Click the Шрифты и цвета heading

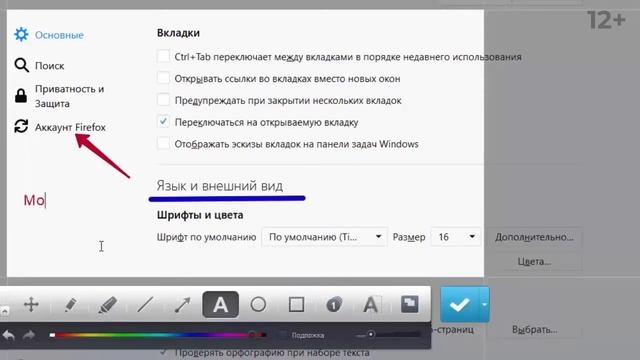[x=200, y=215]
